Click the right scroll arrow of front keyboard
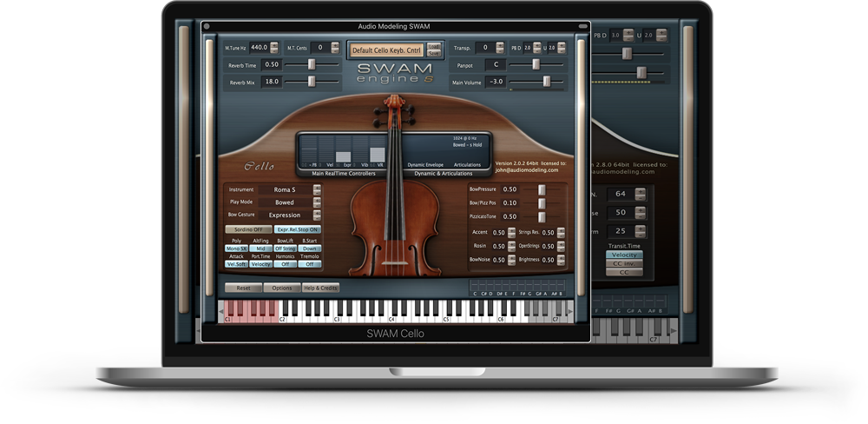The width and height of the screenshot is (868, 424). click(x=570, y=312)
